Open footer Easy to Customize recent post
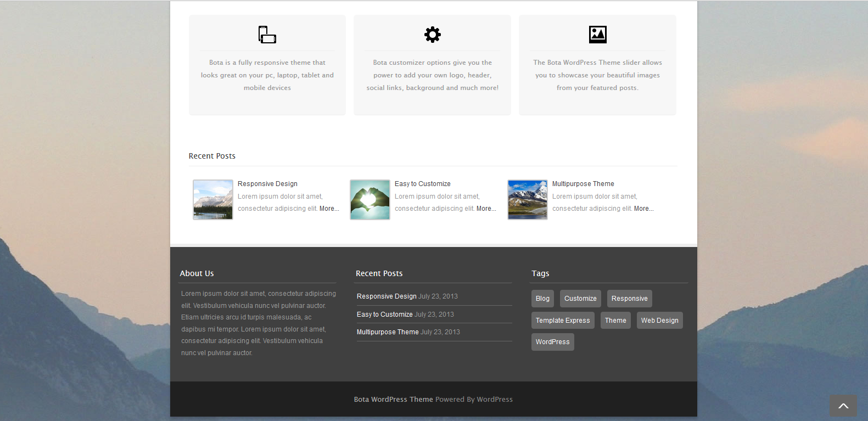 pyautogui.click(x=384, y=315)
